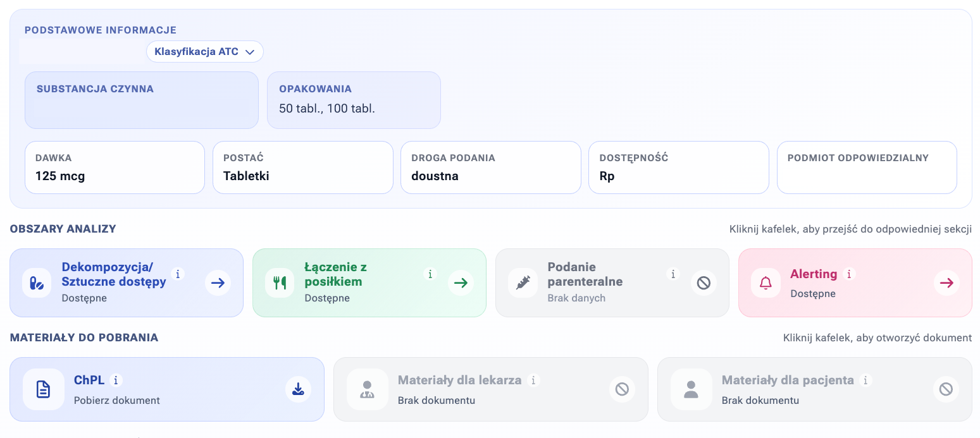Select the Substancja czynna card
Screen dimensions: 980x438
pyautogui.click(x=142, y=100)
